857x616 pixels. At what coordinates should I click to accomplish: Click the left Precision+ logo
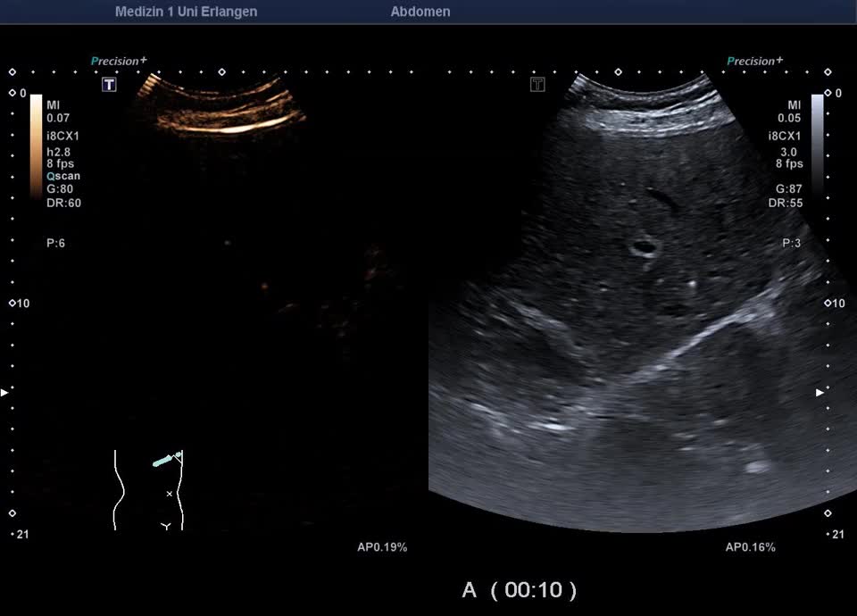click(x=119, y=62)
